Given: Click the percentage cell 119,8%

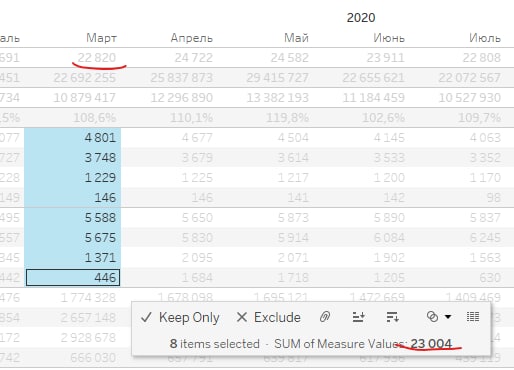Looking at the screenshot, I should [287, 118].
